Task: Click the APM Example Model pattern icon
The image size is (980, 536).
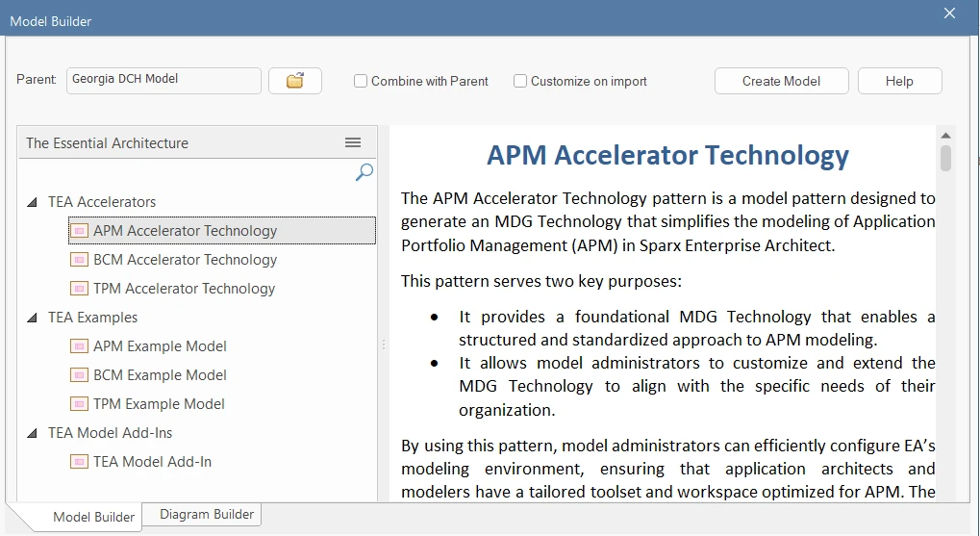Action: point(79,345)
